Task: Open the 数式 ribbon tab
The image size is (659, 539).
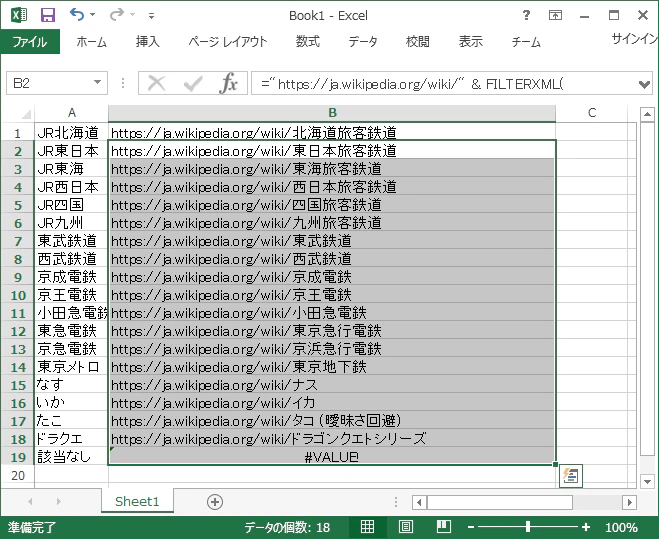Action: [308, 42]
